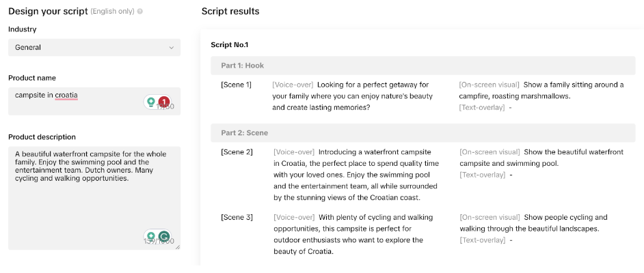Click the Scene 1 voice-over text

[x=353, y=96]
